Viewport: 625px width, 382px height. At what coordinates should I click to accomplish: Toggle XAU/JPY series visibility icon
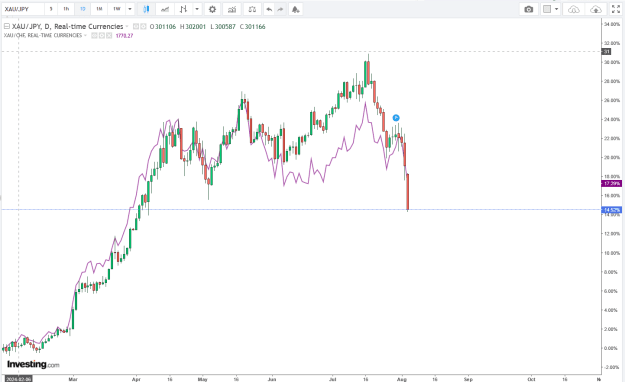[136, 26]
